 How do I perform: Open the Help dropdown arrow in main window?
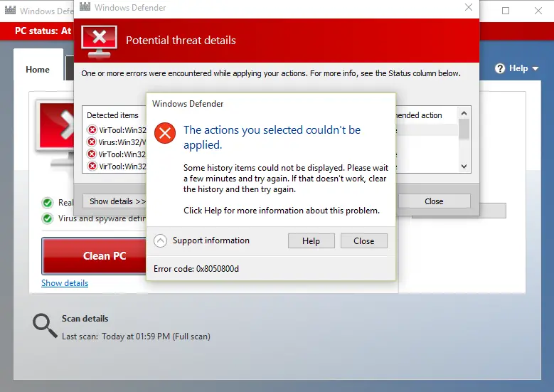click(x=536, y=68)
